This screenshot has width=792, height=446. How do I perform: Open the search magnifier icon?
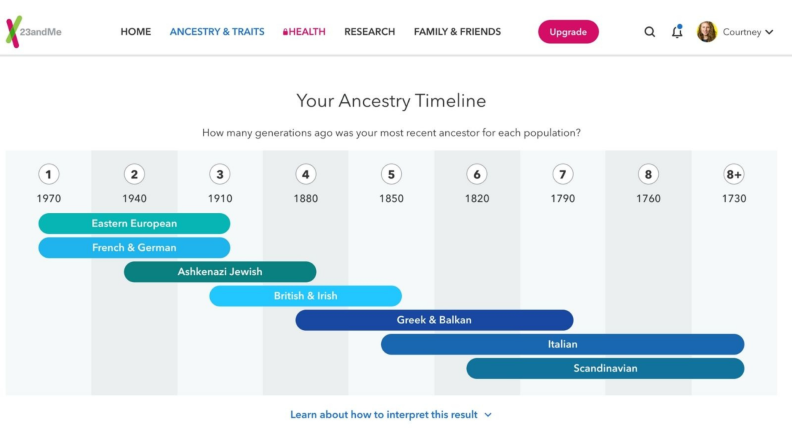(650, 32)
